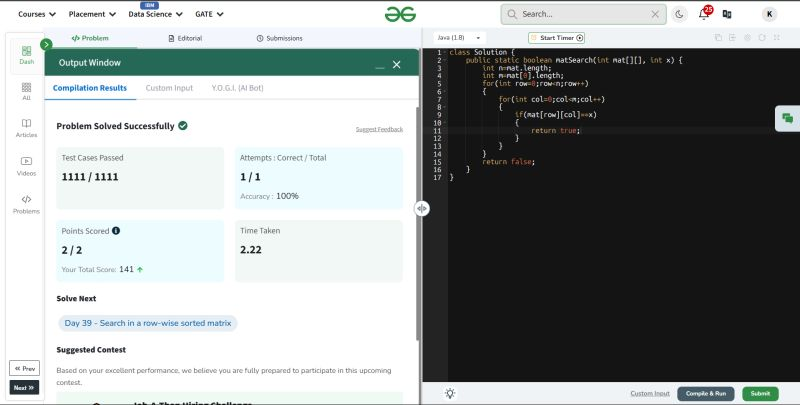Click the 'Time Taken' 2.22 value

click(251, 250)
